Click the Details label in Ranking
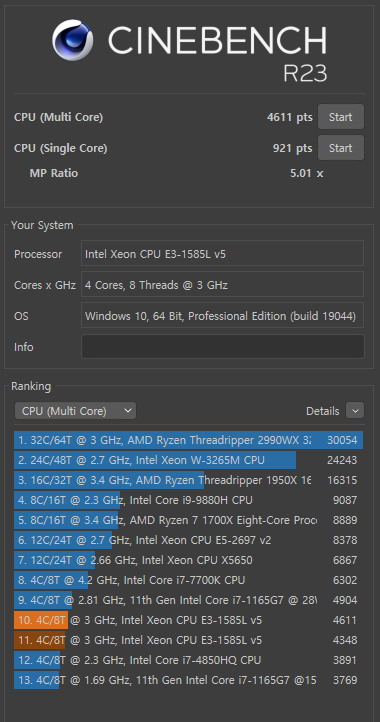 (x=322, y=411)
